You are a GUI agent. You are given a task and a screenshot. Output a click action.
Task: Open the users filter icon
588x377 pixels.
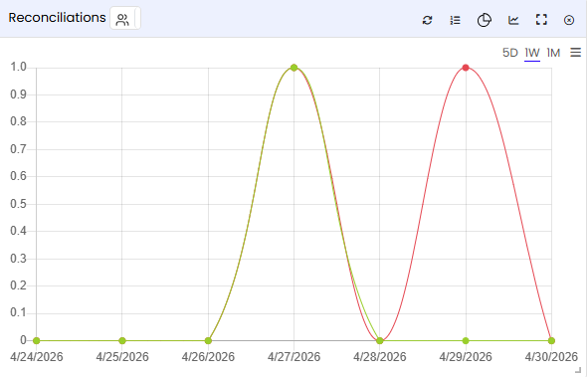point(122,20)
